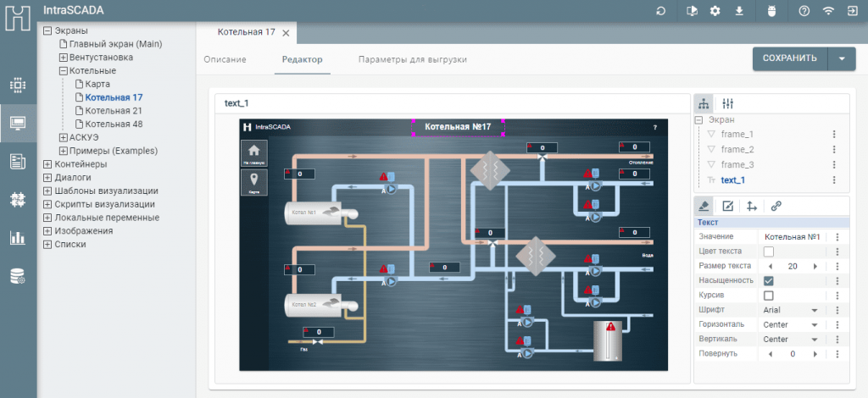Open the bar chart icon in sidebar
Viewport: 868px width, 398px height.
pos(18,238)
